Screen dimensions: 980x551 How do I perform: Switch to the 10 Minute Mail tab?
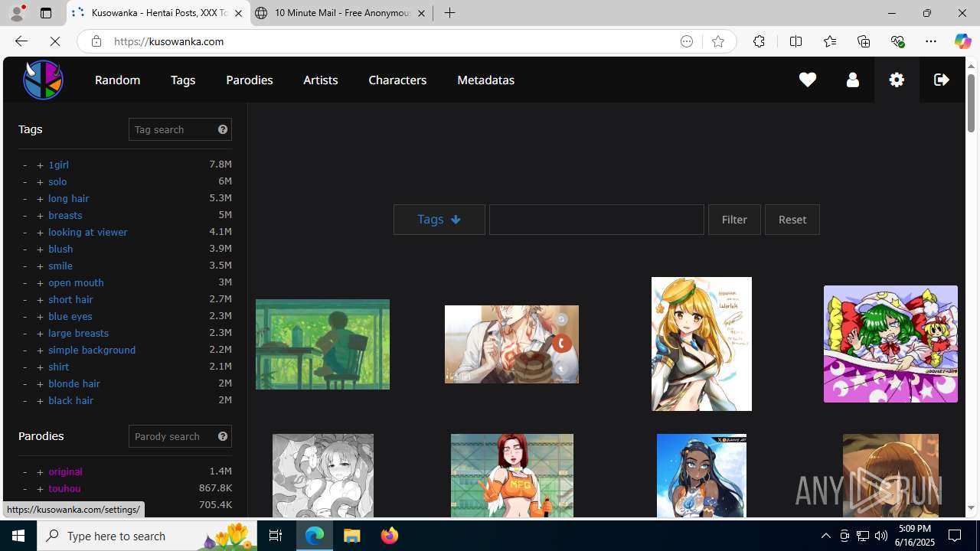[x=341, y=13]
